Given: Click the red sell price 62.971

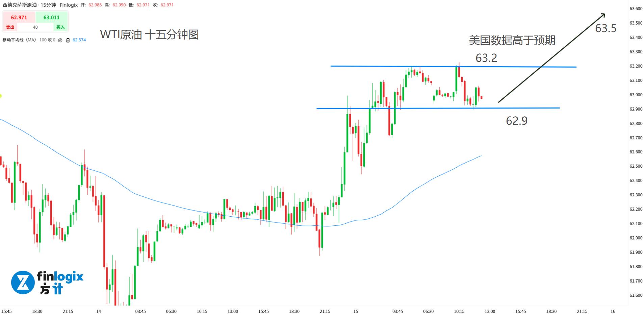Looking at the screenshot, I should click(19, 18).
